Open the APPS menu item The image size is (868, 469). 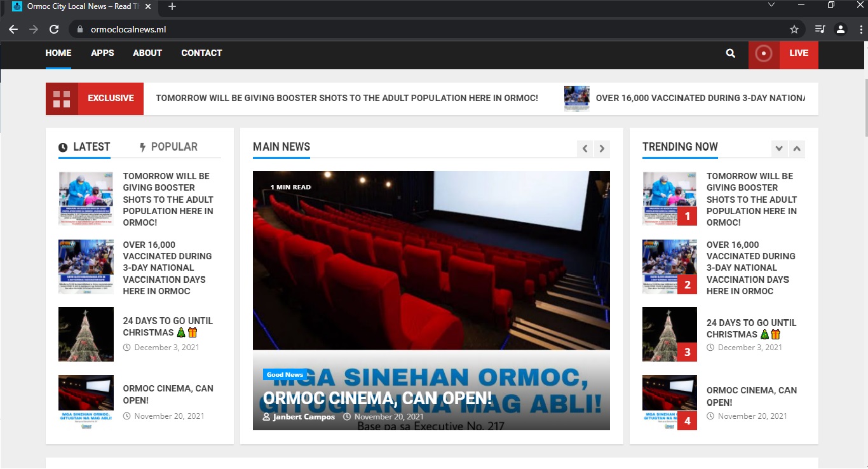click(x=102, y=53)
